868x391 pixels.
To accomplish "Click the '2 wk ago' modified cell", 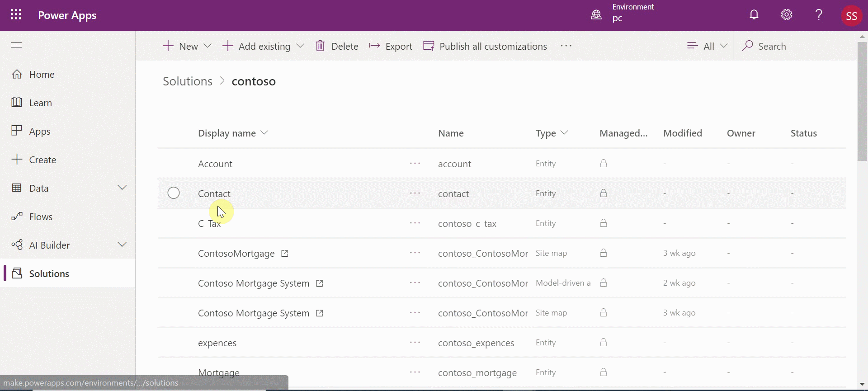I will pyautogui.click(x=679, y=283).
